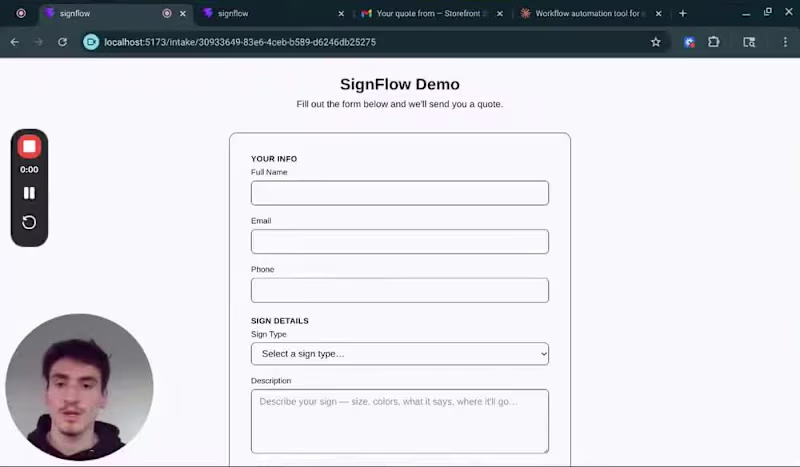The height and width of the screenshot is (467, 800).
Task: Restore down the browser window
Action: (767, 12)
